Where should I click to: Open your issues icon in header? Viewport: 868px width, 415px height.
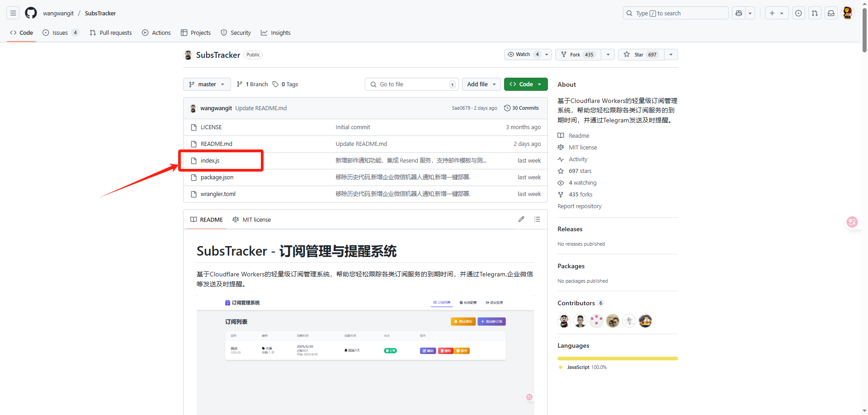pos(798,13)
